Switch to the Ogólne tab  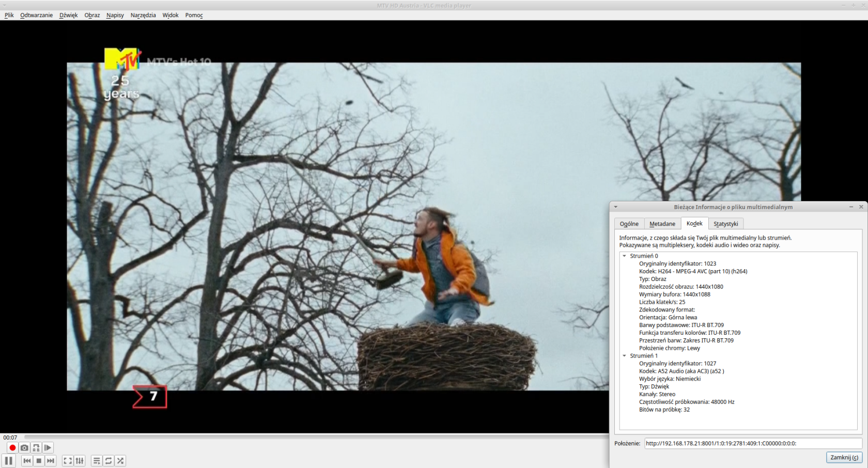coord(629,224)
